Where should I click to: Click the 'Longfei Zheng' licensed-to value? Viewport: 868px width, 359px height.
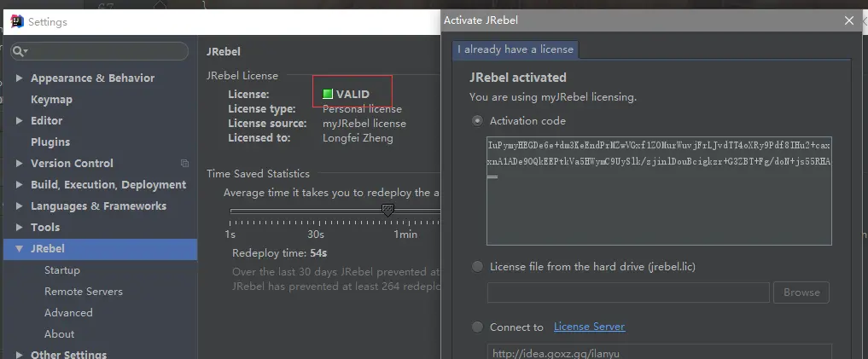[x=358, y=138]
